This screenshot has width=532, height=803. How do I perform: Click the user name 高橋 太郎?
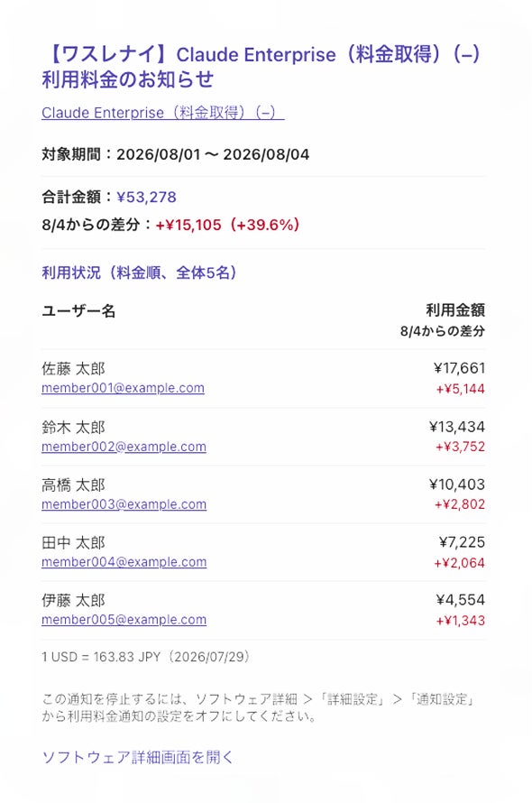(73, 485)
